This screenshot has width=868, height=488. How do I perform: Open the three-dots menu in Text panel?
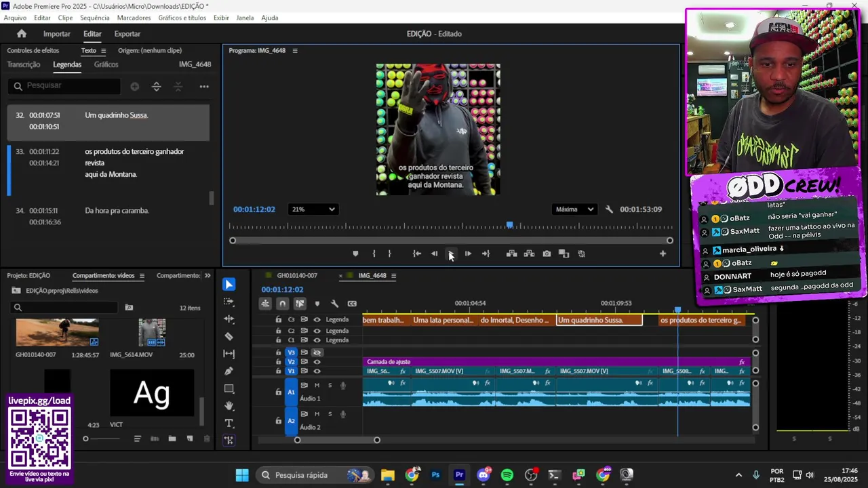pos(203,87)
